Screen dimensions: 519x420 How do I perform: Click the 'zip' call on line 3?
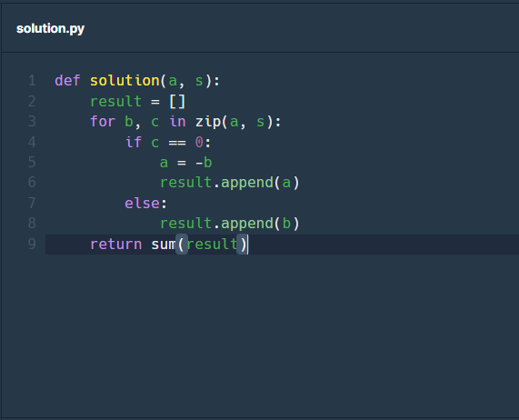[208, 122]
